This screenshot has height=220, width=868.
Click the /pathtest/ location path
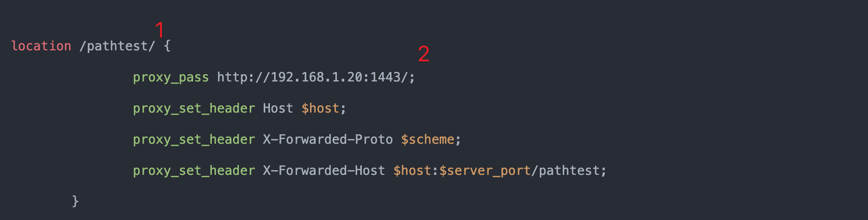point(117,46)
